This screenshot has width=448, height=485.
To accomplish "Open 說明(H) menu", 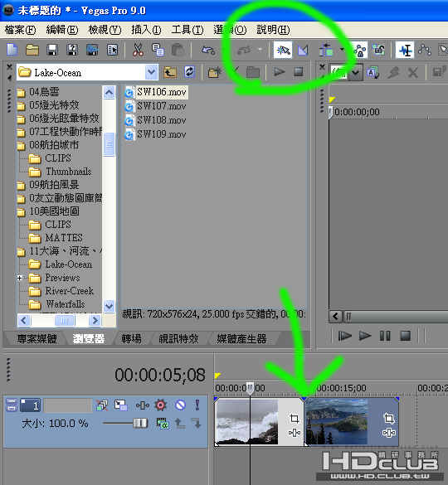I will (x=273, y=30).
